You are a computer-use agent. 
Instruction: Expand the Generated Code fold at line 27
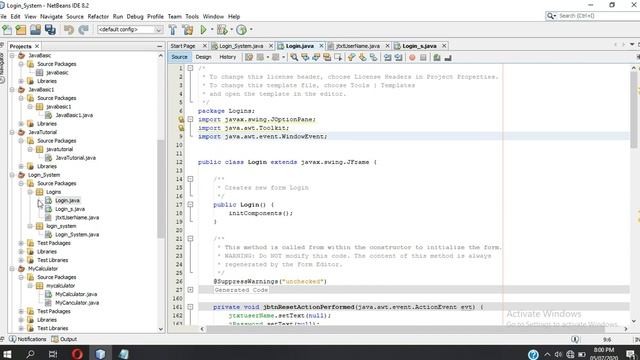pos(190,290)
